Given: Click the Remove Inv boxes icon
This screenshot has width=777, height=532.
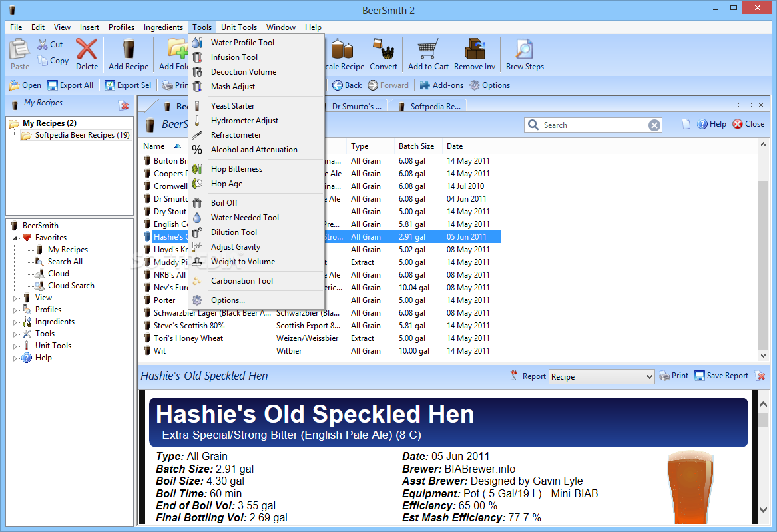Looking at the screenshot, I should pyautogui.click(x=475, y=49).
